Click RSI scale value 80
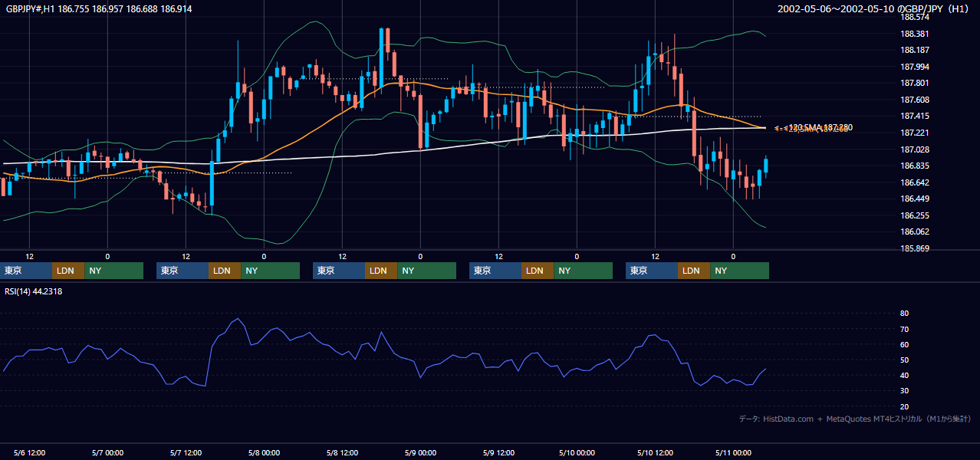The width and height of the screenshot is (980, 460). click(x=905, y=314)
